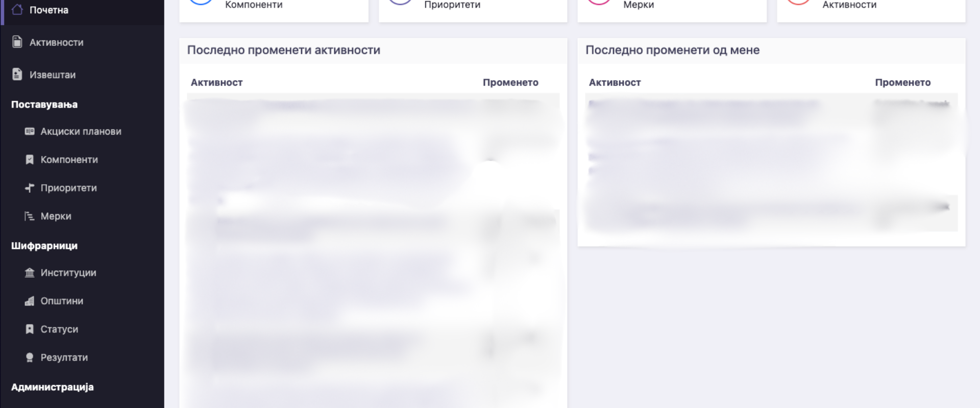Image resolution: width=980 pixels, height=408 pixels.
Task: Click the Општини city icon
Action: (30, 301)
